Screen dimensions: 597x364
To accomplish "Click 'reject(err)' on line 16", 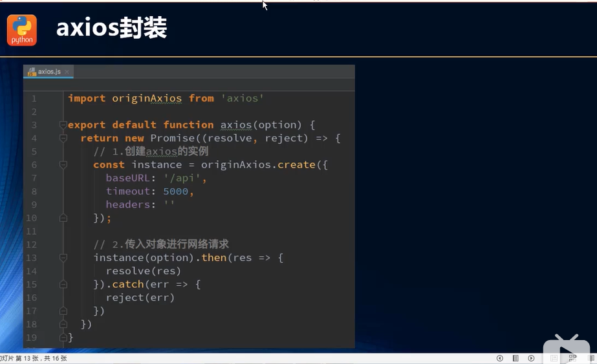I will point(140,298).
